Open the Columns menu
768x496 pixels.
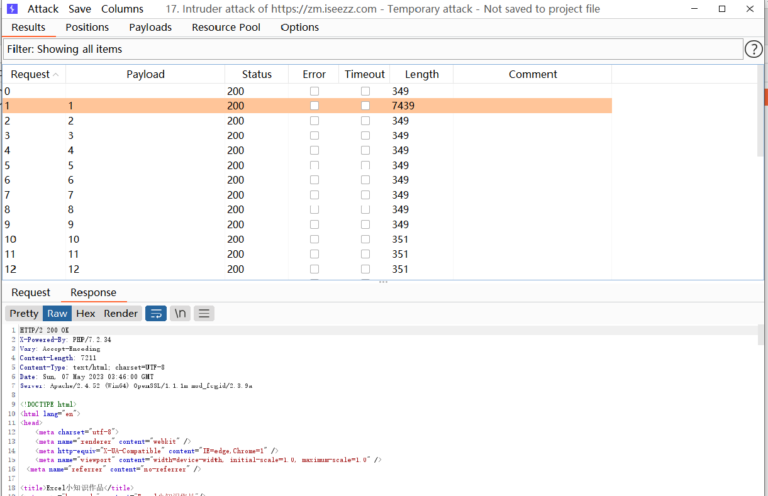122,8
